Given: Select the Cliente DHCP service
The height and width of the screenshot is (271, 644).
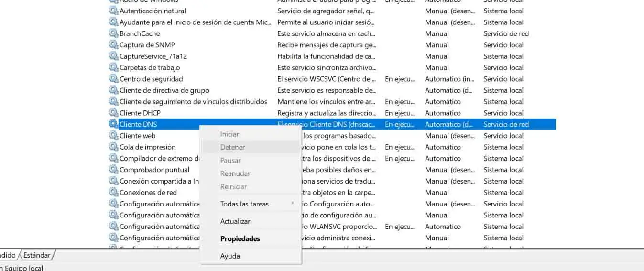Looking at the screenshot, I should tap(140, 113).
